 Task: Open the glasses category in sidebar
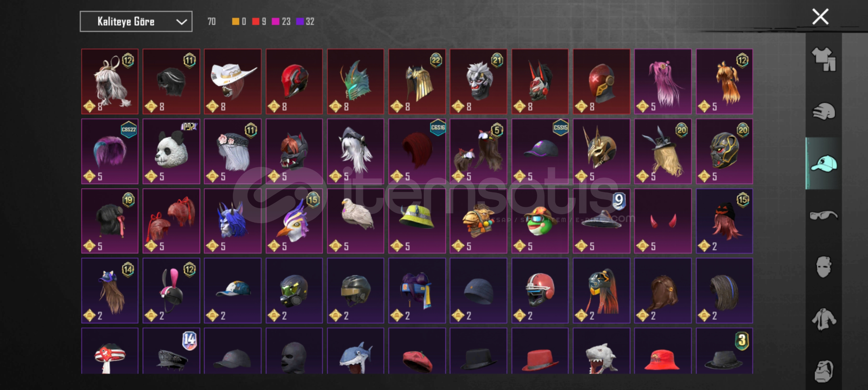[824, 215]
